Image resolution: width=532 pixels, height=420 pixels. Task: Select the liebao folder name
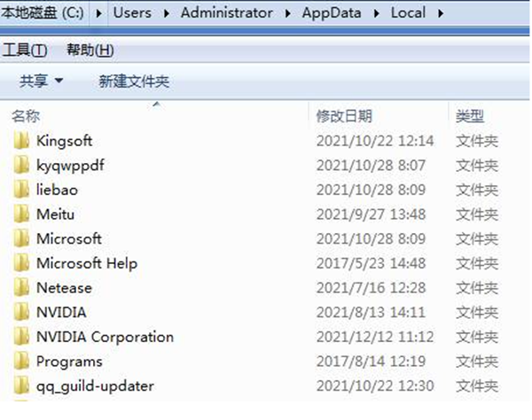[x=57, y=190]
